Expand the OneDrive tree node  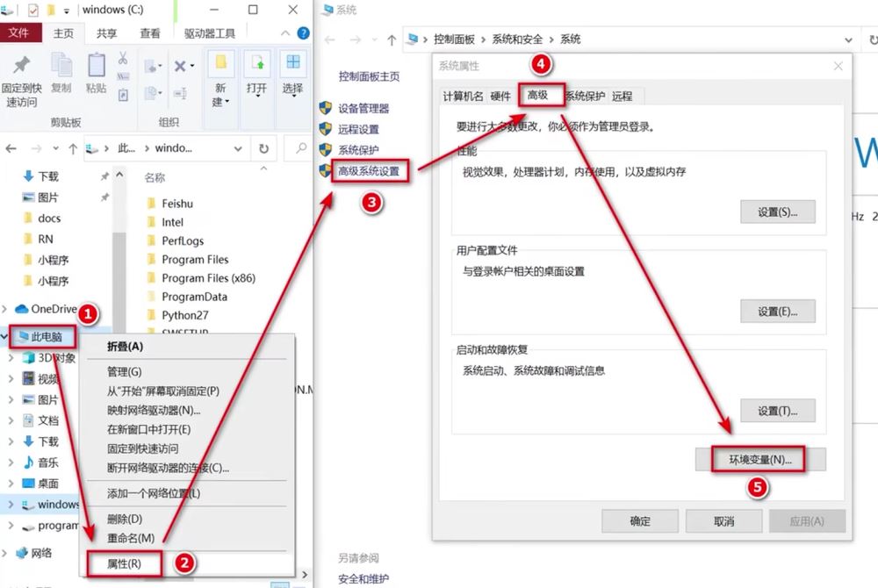pyautogui.click(x=4, y=309)
